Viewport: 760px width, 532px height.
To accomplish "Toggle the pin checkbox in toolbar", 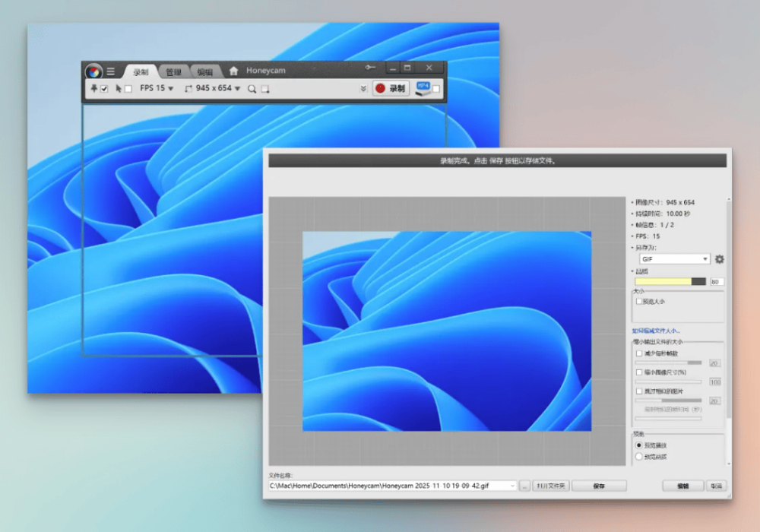I will tap(104, 89).
